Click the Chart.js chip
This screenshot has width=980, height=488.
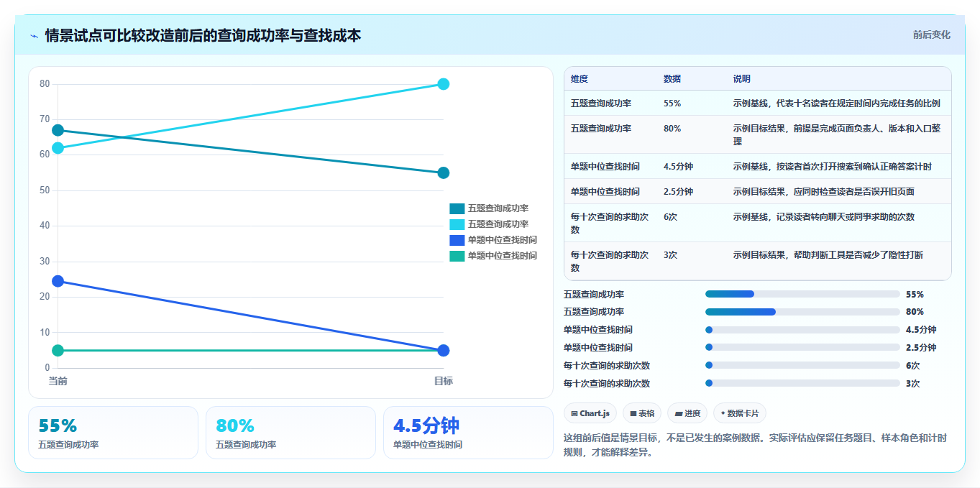pos(590,413)
